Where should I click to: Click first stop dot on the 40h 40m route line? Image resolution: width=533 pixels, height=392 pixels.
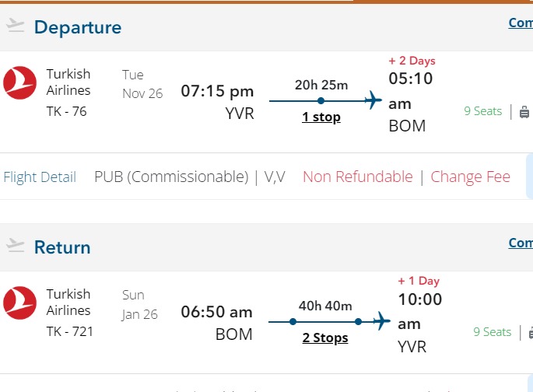point(293,320)
